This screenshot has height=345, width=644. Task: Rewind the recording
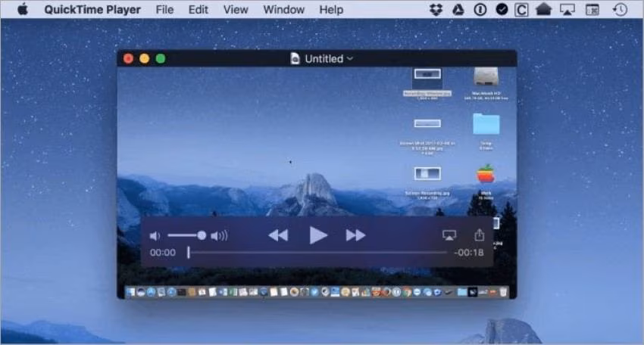click(279, 235)
